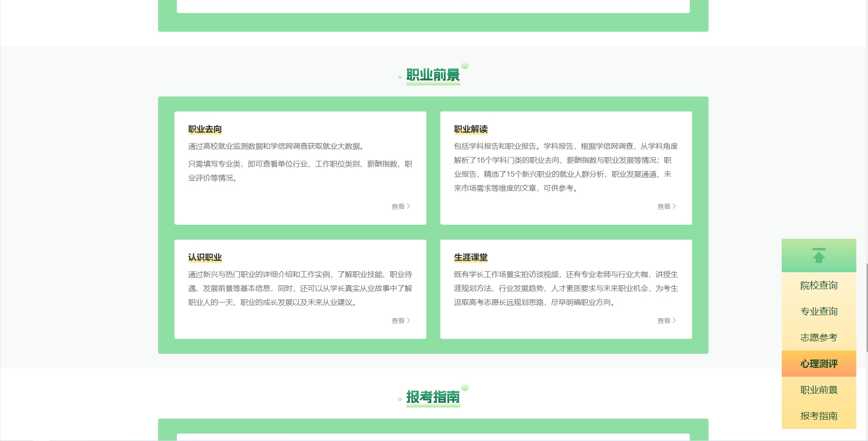Click description starting 包括学科报告和职业报告
868x441 pixels.
click(x=566, y=167)
